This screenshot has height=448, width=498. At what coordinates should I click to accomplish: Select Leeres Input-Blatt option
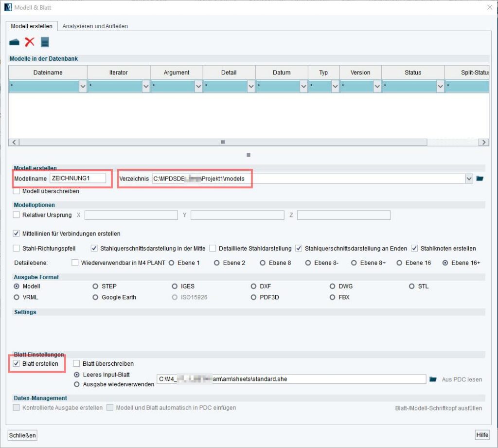coord(76,375)
